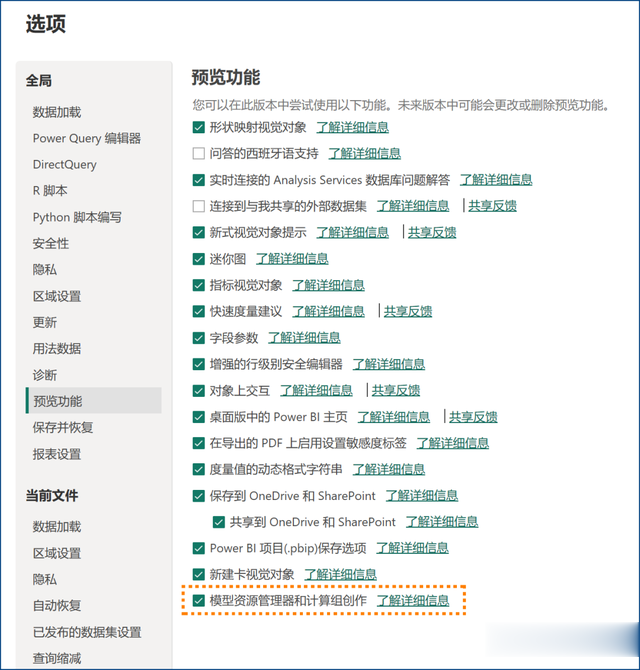
Task: Click 了解详细信息 next to 连接到与我共享的外部数据集
Action: tap(413, 206)
